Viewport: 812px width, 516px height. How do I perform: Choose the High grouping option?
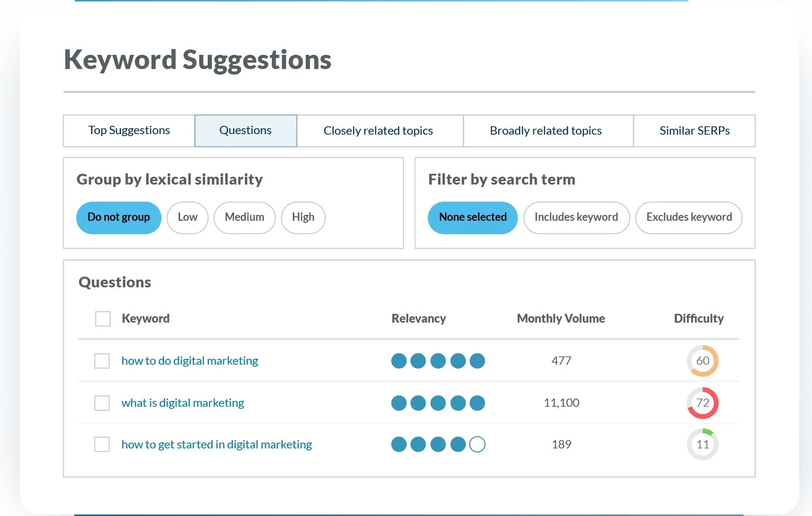tap(303, 217)
